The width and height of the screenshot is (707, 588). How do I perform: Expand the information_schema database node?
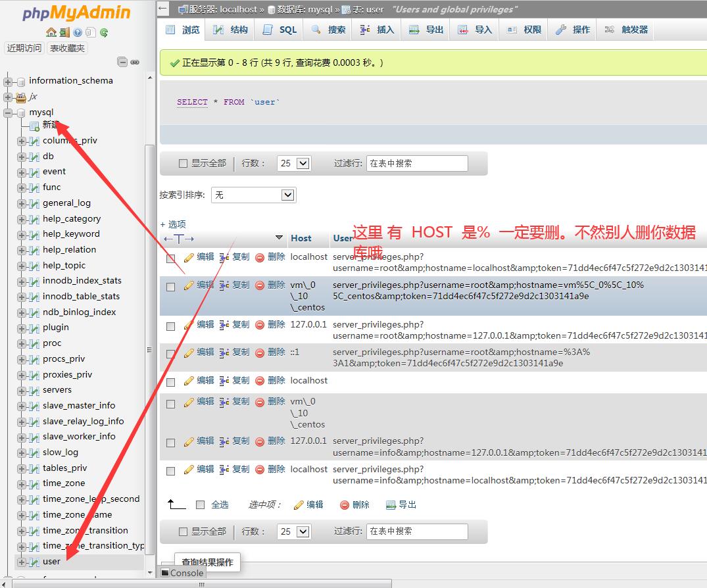click(9, 82)
